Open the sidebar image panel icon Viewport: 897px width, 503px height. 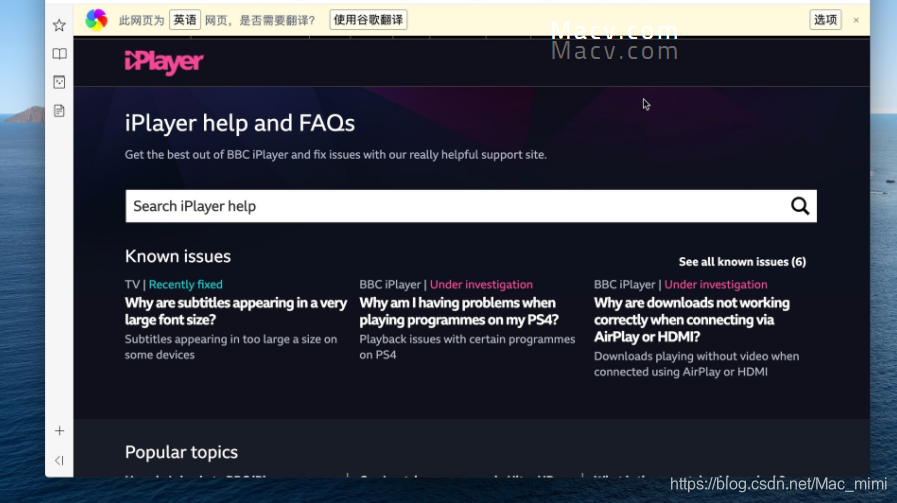click(x=59, y=82)
